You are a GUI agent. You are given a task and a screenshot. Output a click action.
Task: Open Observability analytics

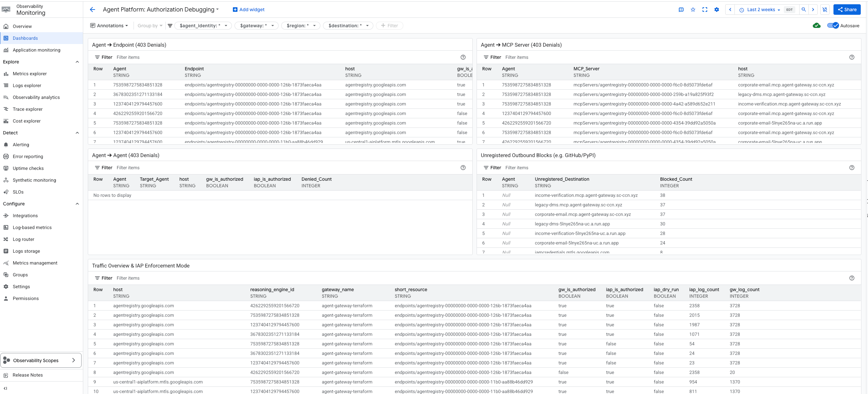[41, 97]
